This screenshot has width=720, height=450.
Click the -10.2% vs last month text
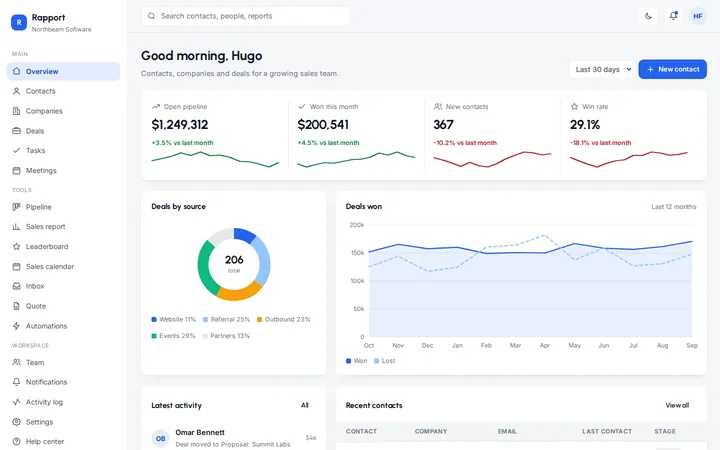click(x=465, y=143)
